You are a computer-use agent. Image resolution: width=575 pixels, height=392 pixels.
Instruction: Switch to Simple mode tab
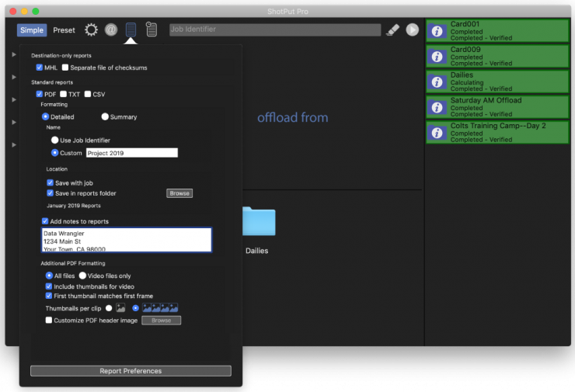(x=32, y=30)
